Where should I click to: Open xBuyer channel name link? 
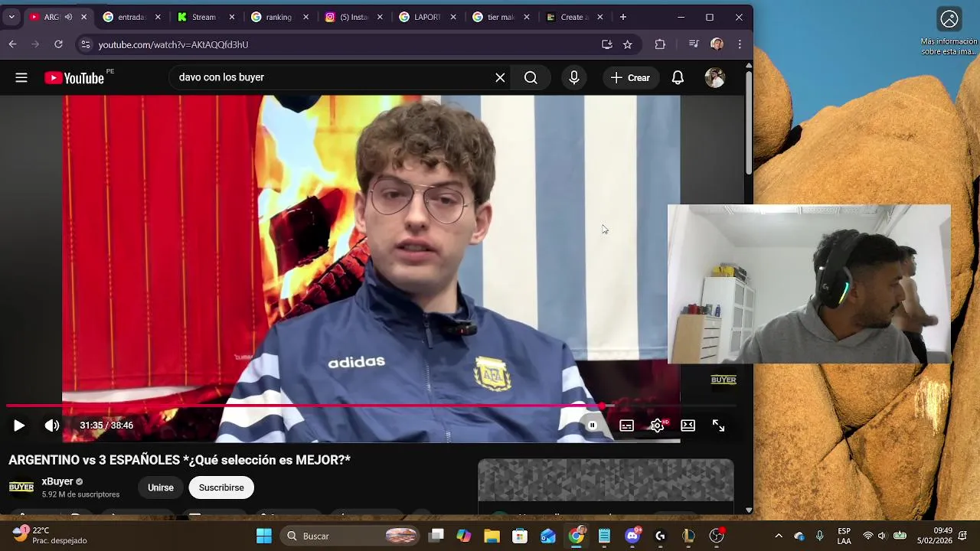57,481
